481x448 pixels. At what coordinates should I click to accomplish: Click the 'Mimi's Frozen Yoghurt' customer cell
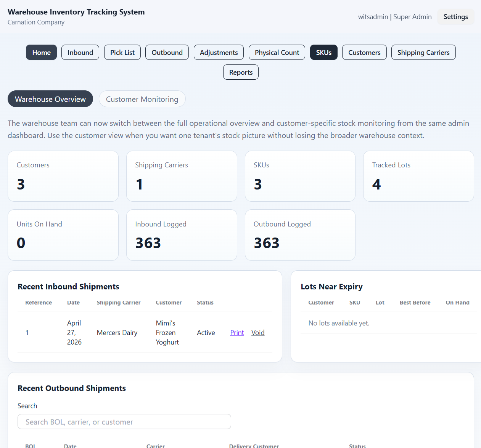(x=167, y=332)
